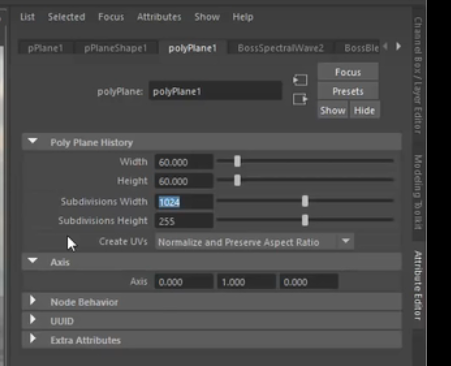Image resolution: width=451 pixels, height=366 pixels.
Task: Expand the Extra Attributes section
Action: tap(33, 339)
